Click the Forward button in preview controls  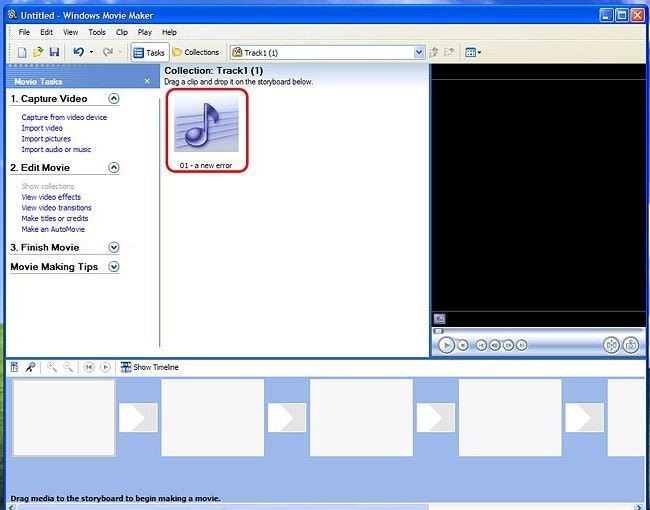tap(522, 345)
